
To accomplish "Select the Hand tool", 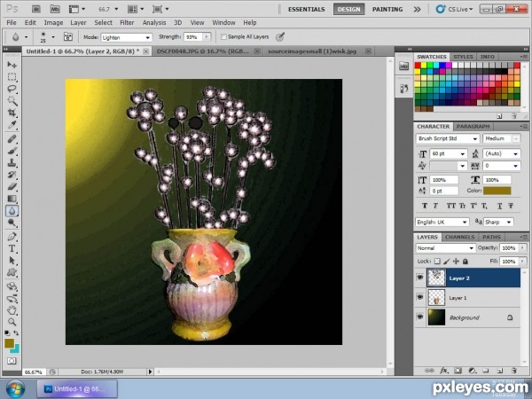I will click(x=12, y=309).
